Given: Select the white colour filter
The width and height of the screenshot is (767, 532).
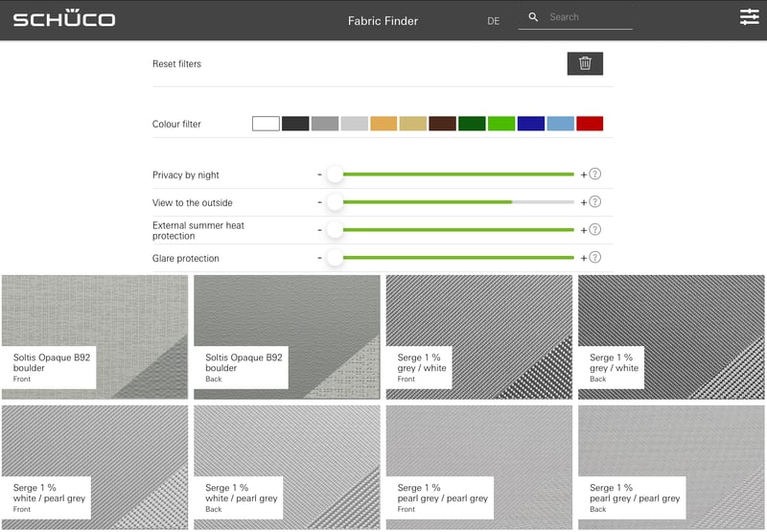Looking at the screenshot, I should pos(266,124).
